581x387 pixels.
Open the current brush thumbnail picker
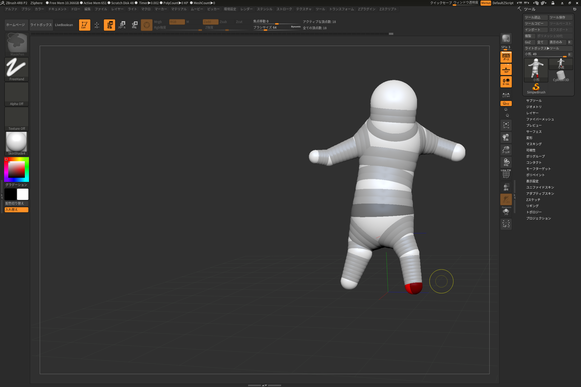point(17,43)
